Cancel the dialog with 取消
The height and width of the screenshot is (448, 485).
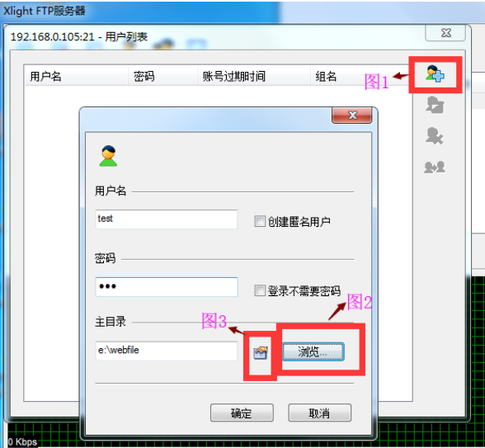tap(319, 413)
